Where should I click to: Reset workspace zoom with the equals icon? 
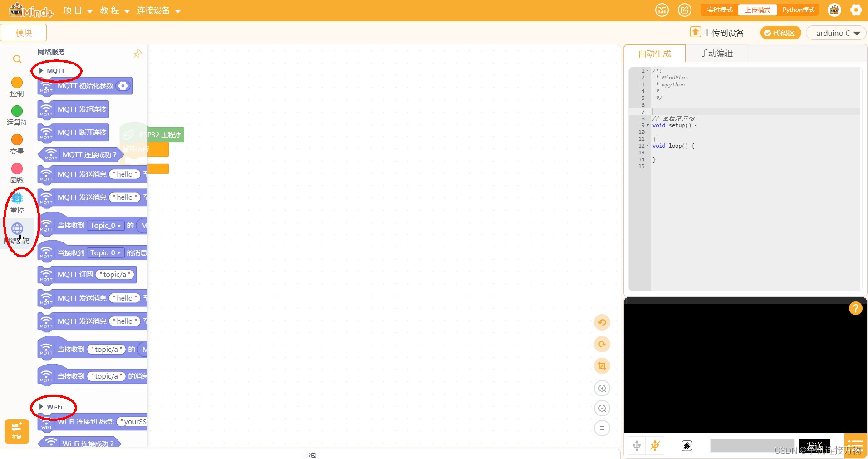click(602, 428)
